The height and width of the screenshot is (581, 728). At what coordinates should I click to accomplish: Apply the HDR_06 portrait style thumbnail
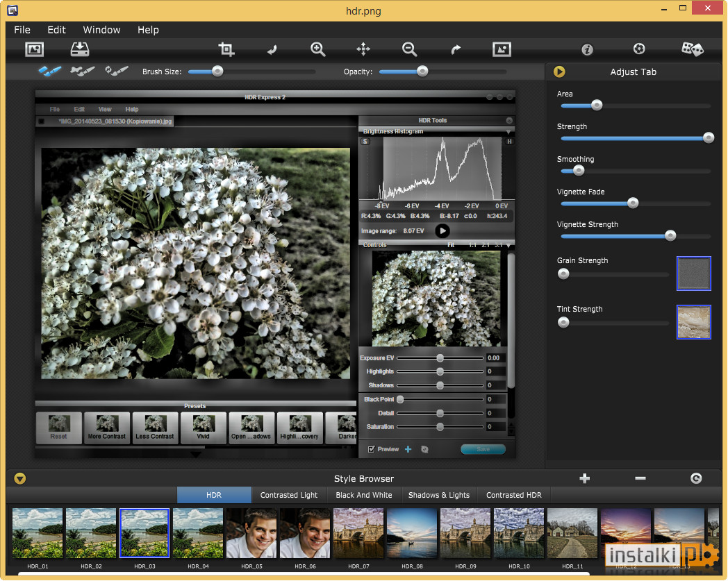pos(305,533)
